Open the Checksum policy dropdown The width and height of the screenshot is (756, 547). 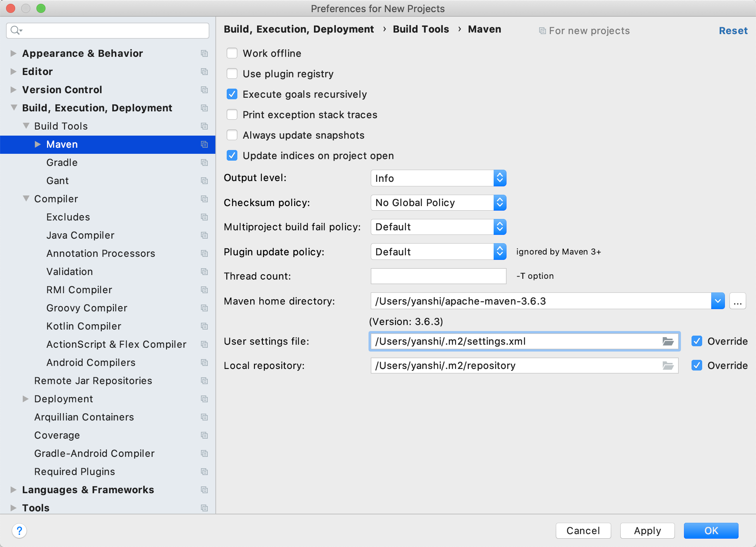tap(439, 203)
